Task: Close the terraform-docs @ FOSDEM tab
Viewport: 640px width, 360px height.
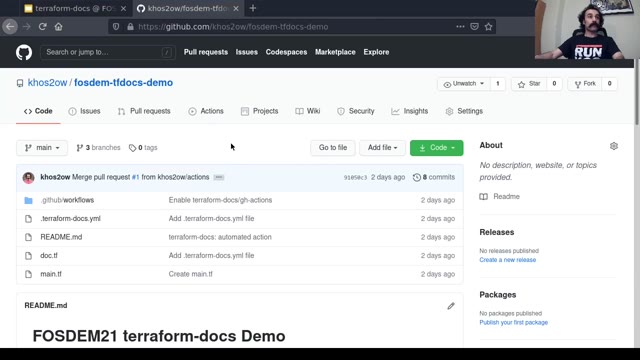Action: pyautogui.click(x=123, y=8)
